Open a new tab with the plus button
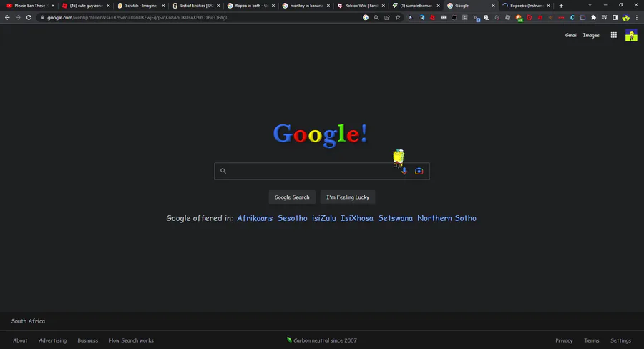Screen dimensions: 644x349 click(561, 6)
